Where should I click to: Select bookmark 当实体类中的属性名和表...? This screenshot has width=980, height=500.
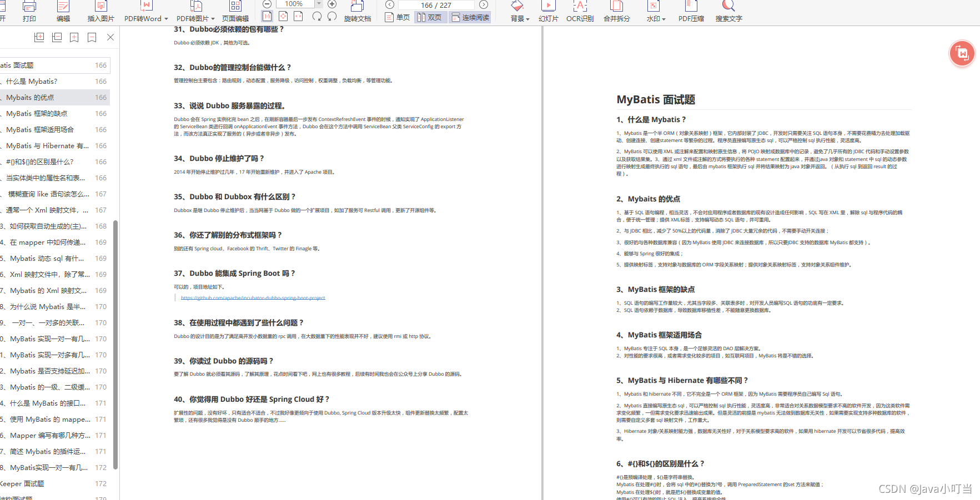tap(55, 178)
